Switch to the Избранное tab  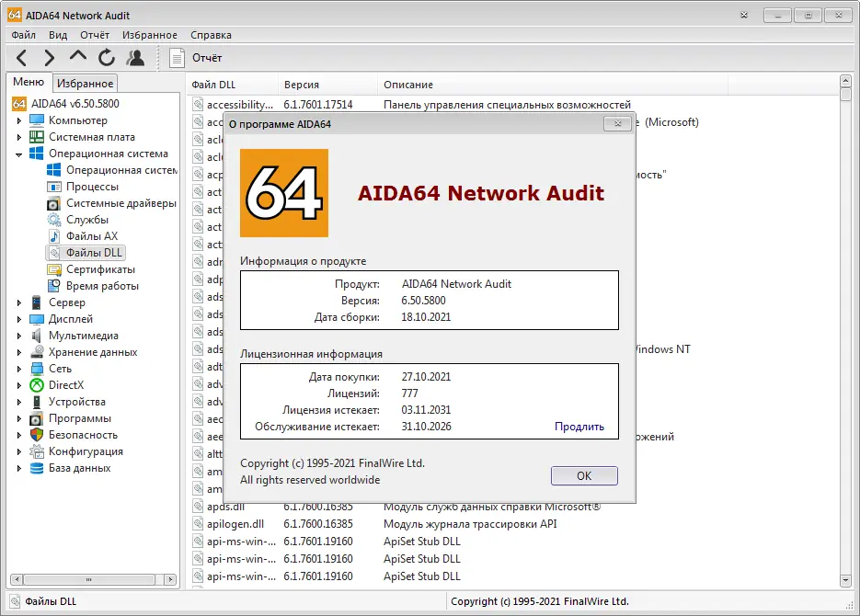tap(85, 84)
